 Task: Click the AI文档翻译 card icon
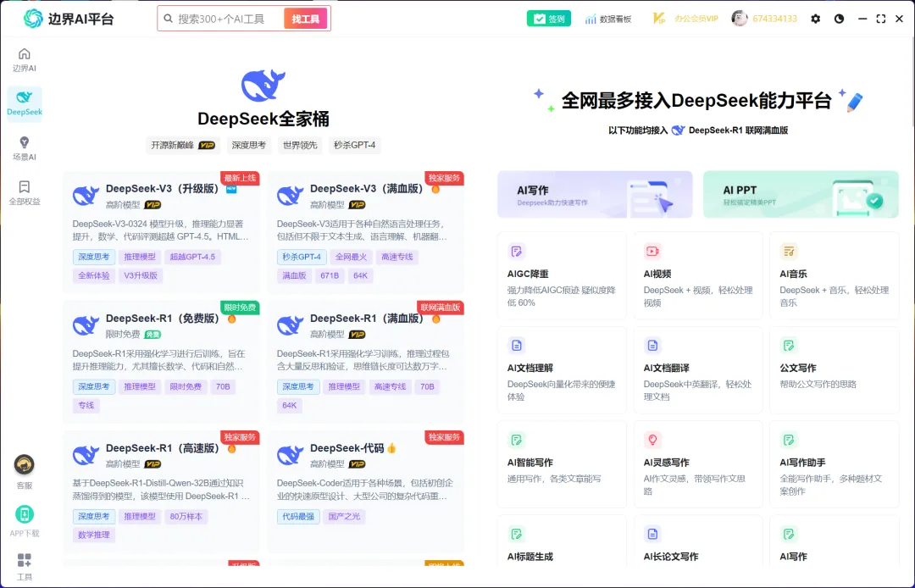pos(652,346)
